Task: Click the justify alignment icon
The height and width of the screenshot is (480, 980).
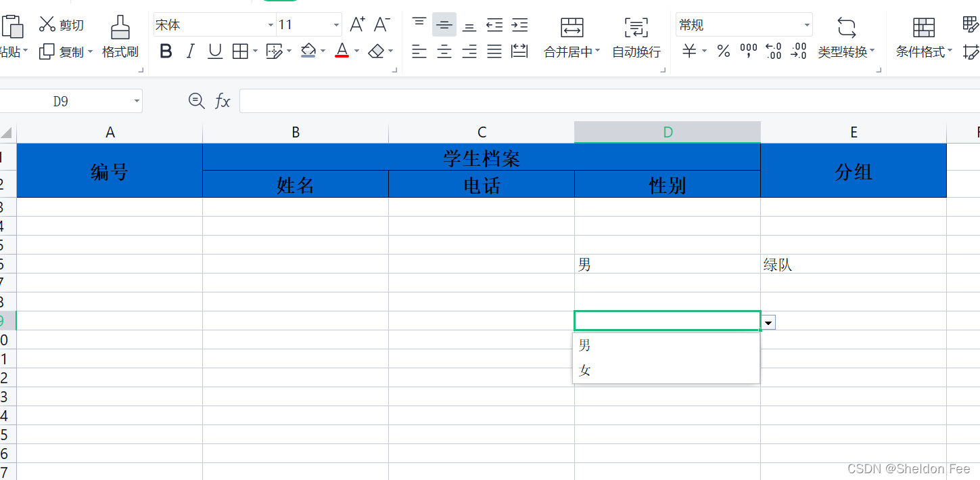Action: click(x=494, y=51)
